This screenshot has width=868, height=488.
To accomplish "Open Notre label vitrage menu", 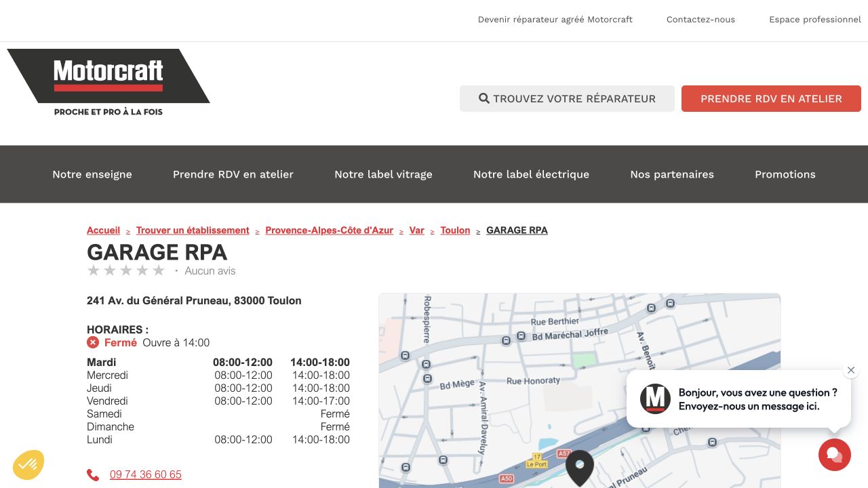I will pyautogui.click(x=383, y=174).
